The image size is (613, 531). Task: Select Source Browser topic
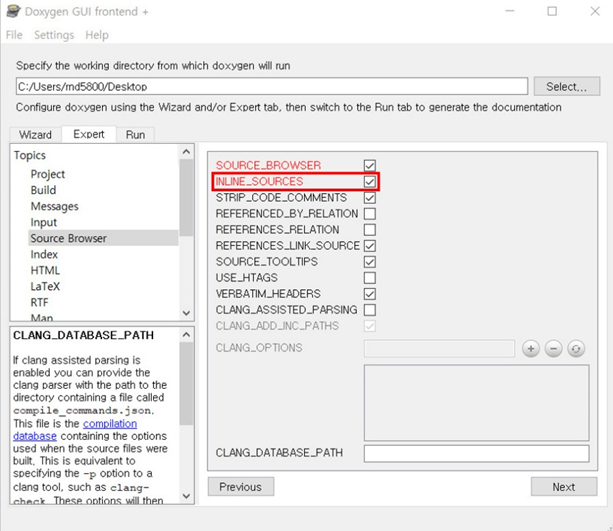(x=103, y=238)
